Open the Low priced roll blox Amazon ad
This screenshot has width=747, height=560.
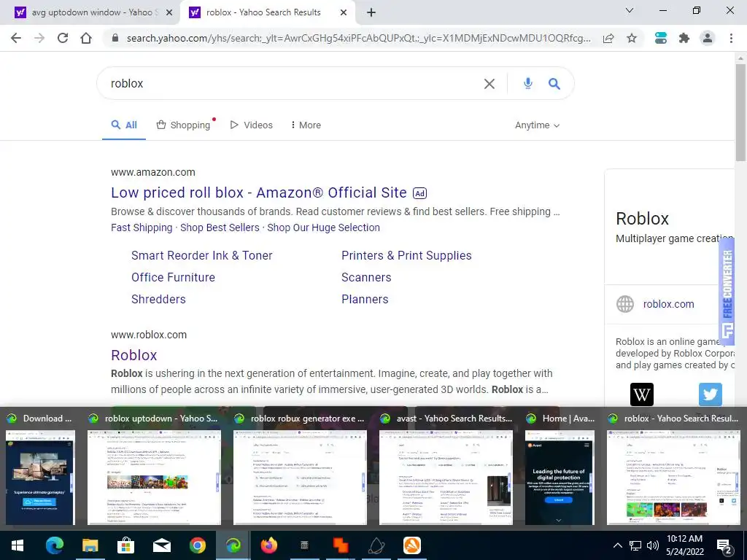point(259,192)
